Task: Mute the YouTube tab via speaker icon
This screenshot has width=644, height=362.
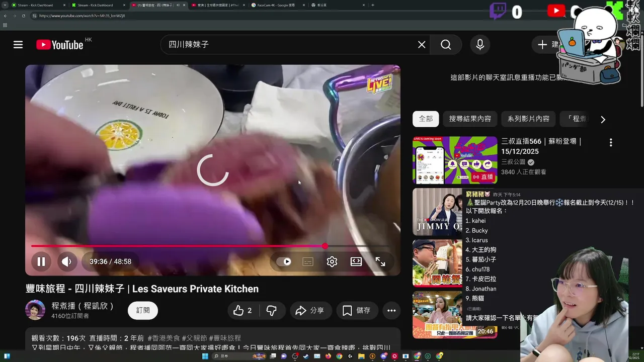Action: click(x=178, y=5)
